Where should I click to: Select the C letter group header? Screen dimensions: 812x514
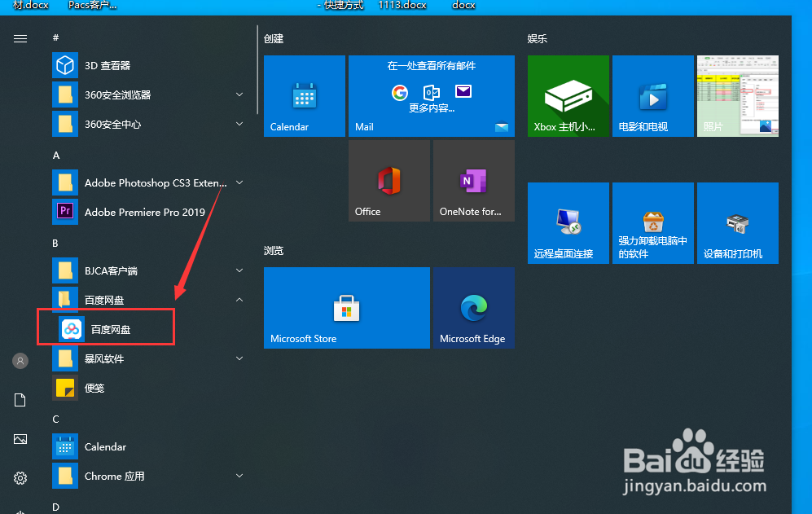click(x=56, y=420)
